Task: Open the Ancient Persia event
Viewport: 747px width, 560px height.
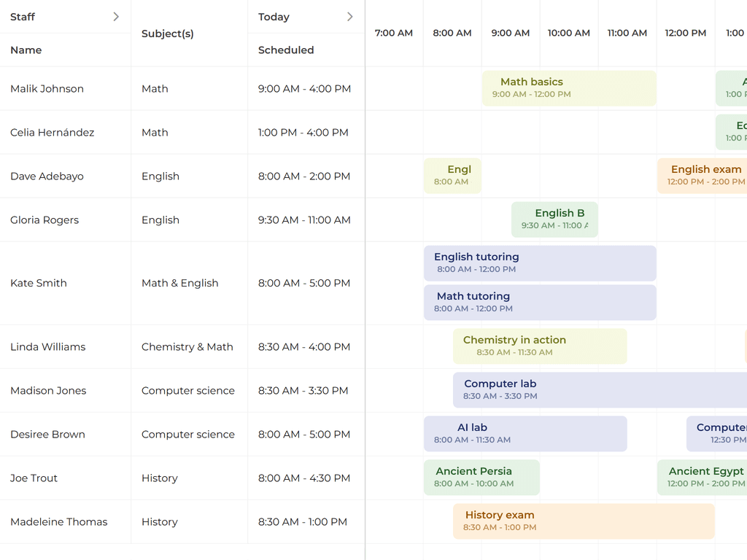Action: pyautogui.click(x=481, y=478)
